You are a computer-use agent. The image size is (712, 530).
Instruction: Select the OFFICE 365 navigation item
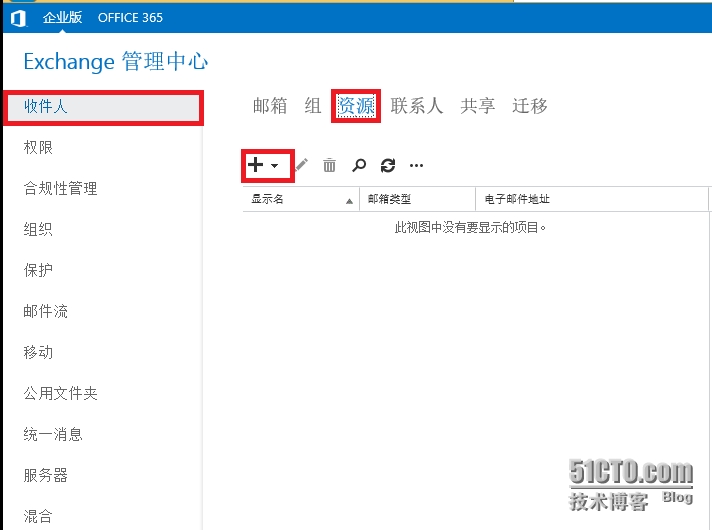click(x=130, y=18)
